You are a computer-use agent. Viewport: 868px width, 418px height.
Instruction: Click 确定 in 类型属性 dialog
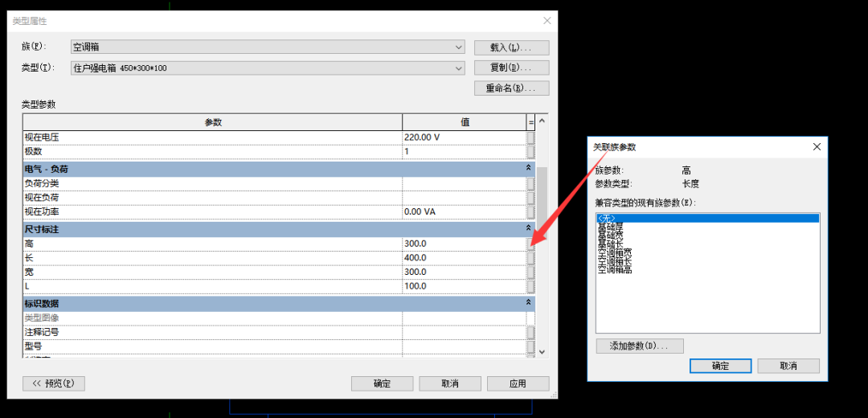[x=382, y=383]
